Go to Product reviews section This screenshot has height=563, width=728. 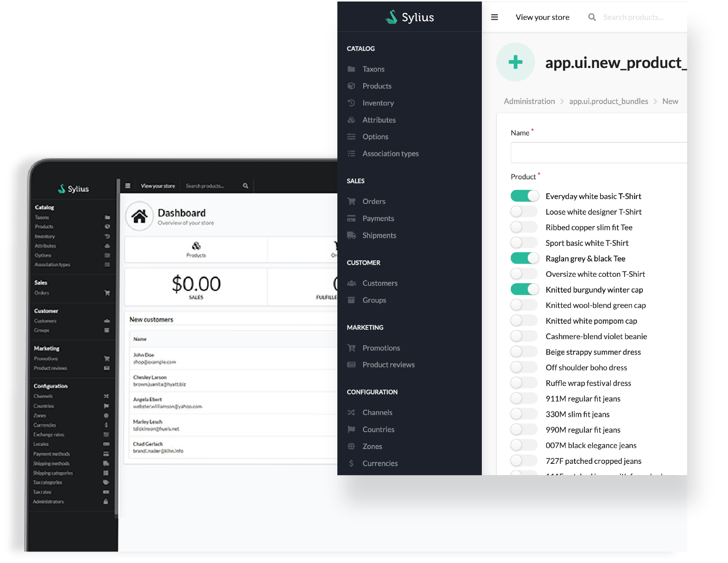(388, 365)
